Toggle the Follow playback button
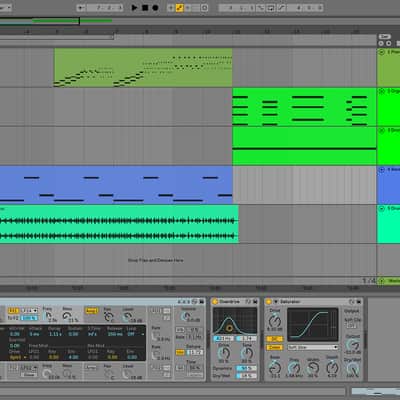Image resolution: width=400 pixels, height=400 pixels. [81, 7]
